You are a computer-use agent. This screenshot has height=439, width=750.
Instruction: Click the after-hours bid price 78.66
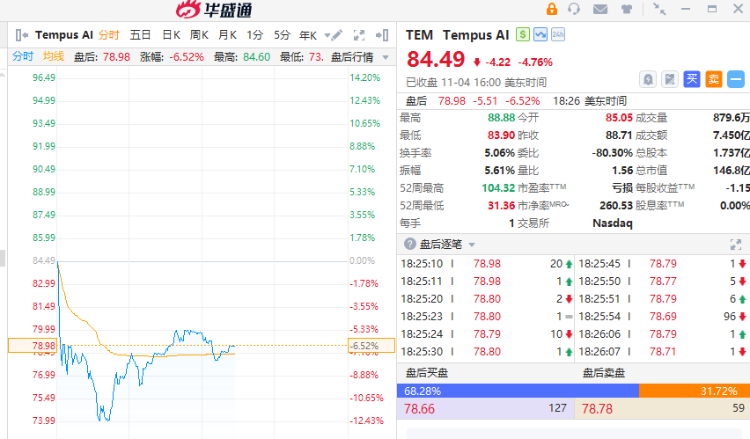pos(419,409)
